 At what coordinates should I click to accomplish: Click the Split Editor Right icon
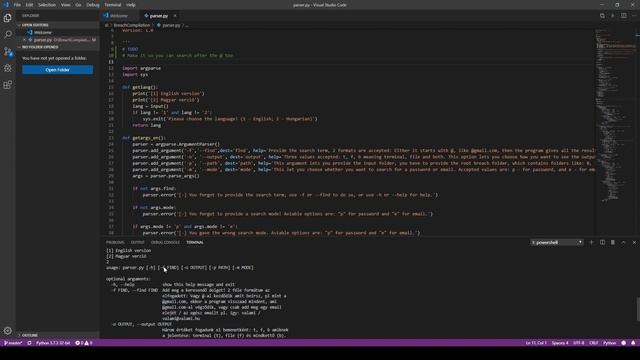click(624, 16)
